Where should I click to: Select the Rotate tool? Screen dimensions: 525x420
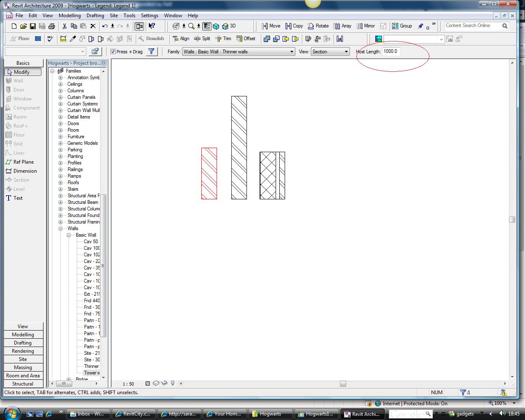(x=318, y=26)
